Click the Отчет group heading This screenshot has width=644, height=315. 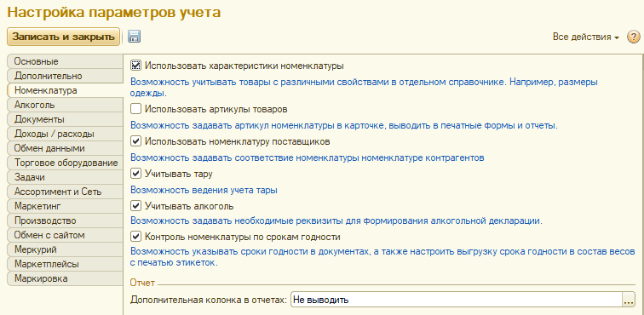point(142,283)
